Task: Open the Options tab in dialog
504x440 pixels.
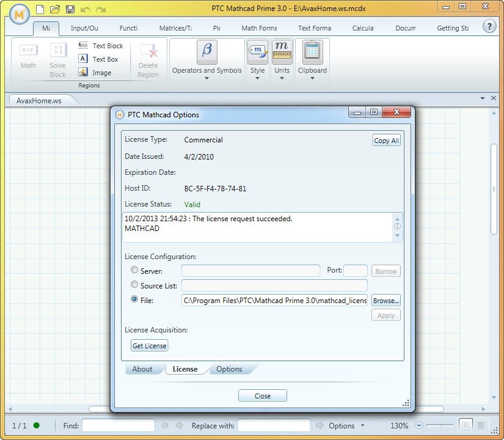Action: coord(229,369)
